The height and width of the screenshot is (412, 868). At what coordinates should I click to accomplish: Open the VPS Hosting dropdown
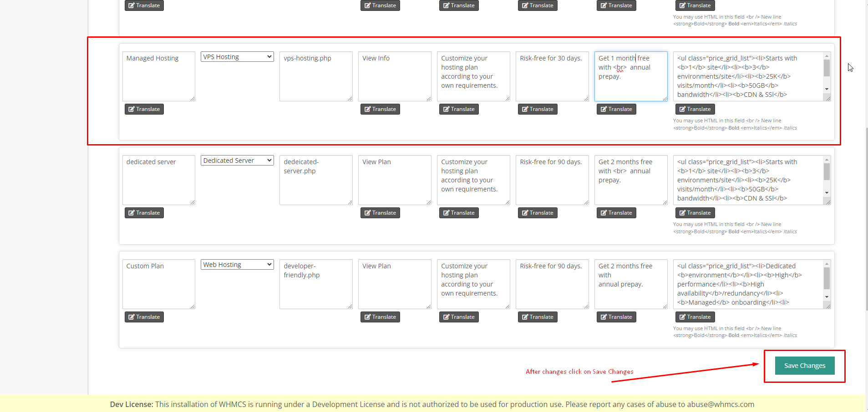237,57
